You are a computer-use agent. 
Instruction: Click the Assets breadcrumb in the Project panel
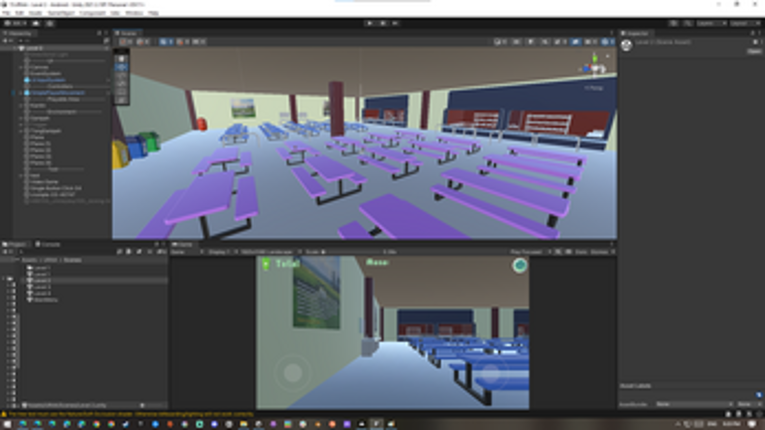pos(29,260)
